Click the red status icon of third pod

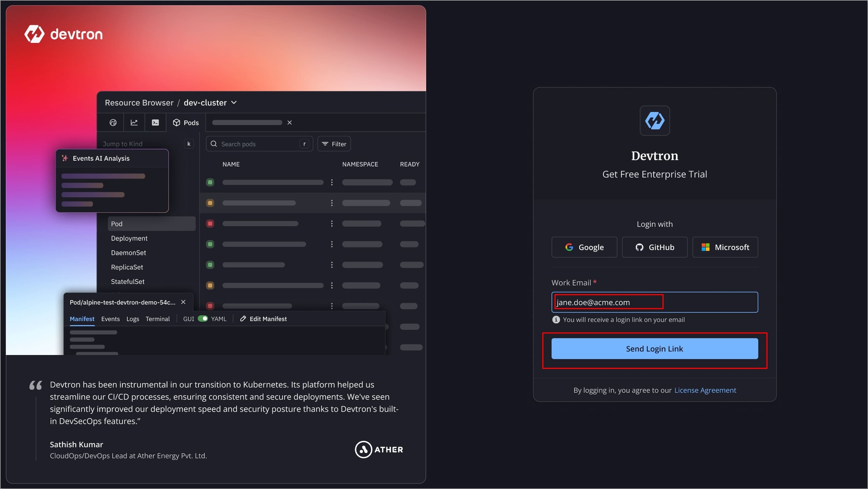coord(210,224)
